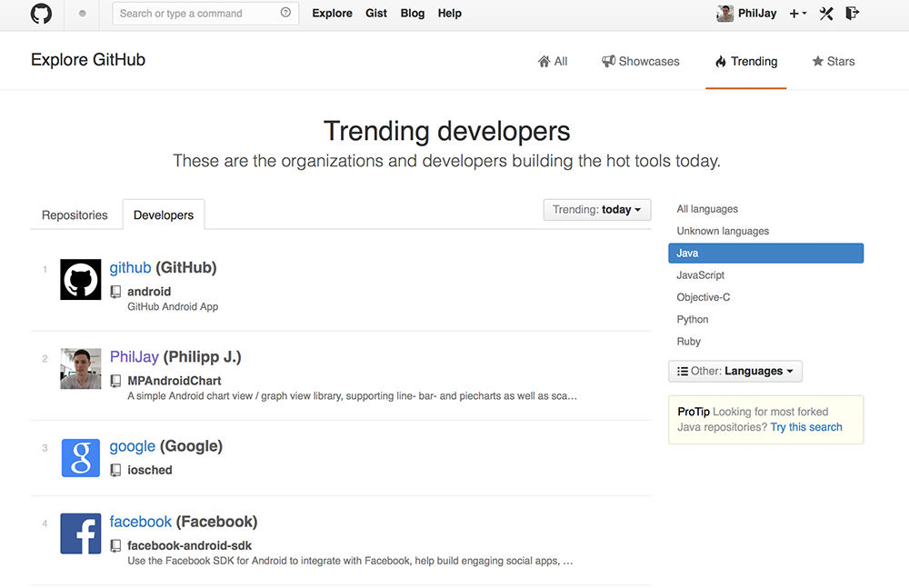Open account settings tools icon
The height and width of the screenshot is (588, 909).
(826, 14)
